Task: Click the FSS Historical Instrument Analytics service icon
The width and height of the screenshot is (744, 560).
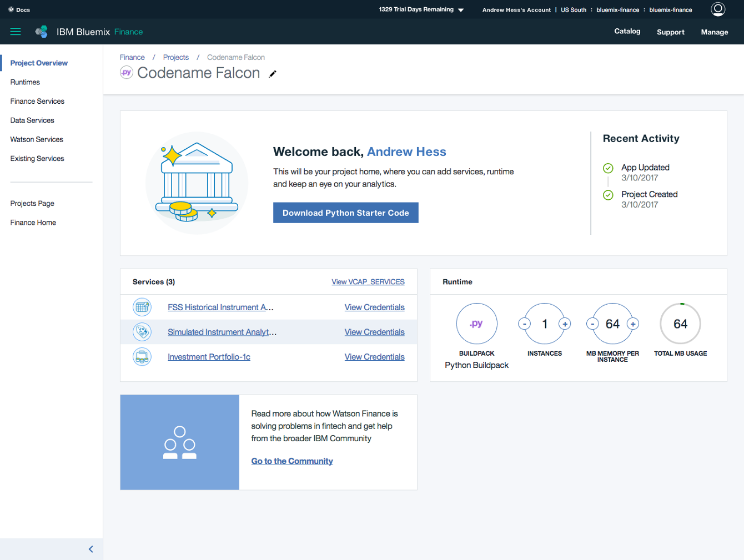Action: [142, 307]
